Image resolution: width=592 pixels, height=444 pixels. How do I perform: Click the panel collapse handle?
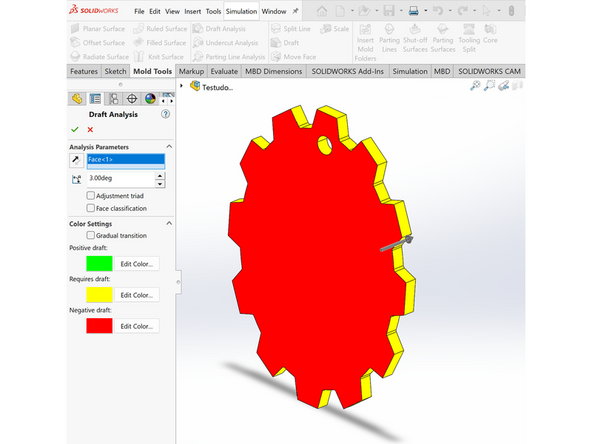pos(178,282)
